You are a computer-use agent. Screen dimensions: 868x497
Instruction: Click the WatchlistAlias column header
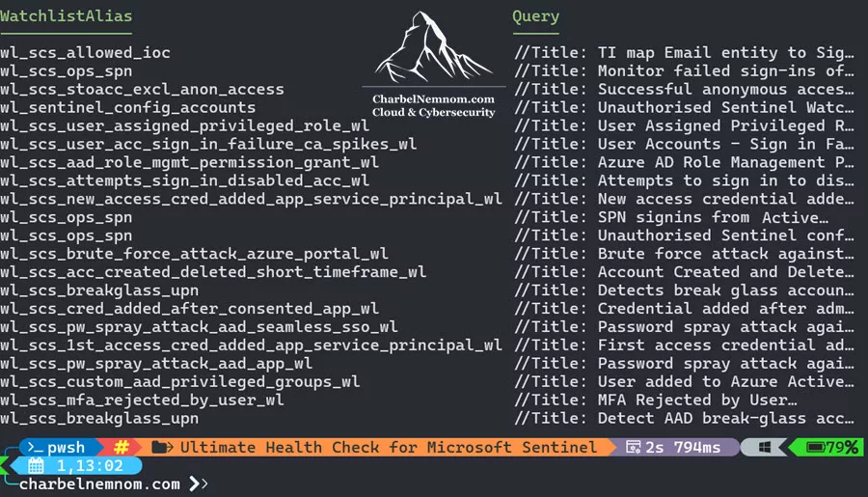[x=66, y=16]
